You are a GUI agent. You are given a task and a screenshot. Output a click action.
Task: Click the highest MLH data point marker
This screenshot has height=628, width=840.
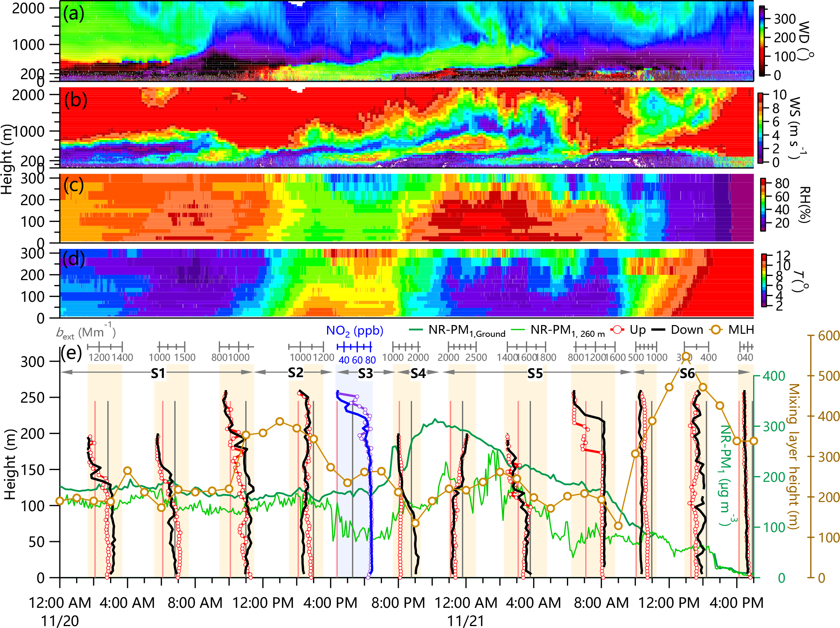(686, 357)
